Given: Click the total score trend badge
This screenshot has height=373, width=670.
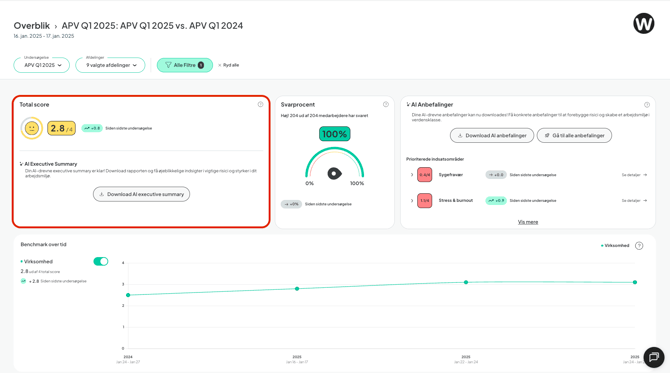Looking at the screenshot, I should [x=92, y=128].
